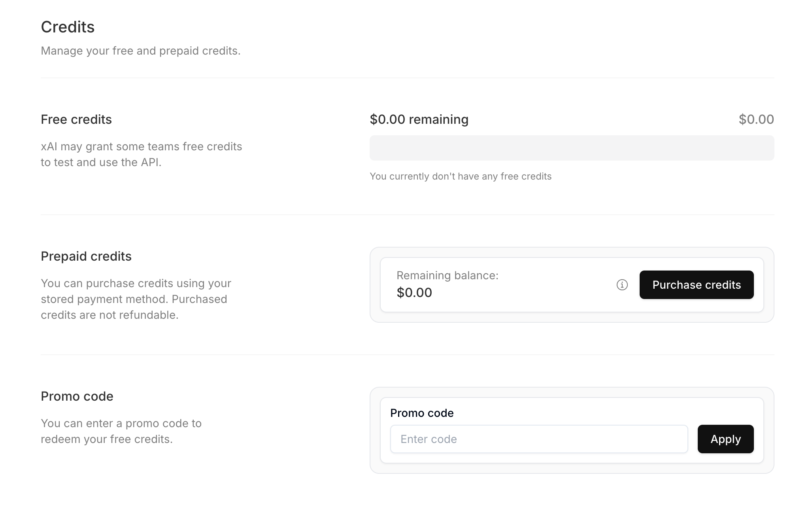This screenshot has width=812, height=511.
Task: Select the Free credits section heading
Action: (76, 119)
